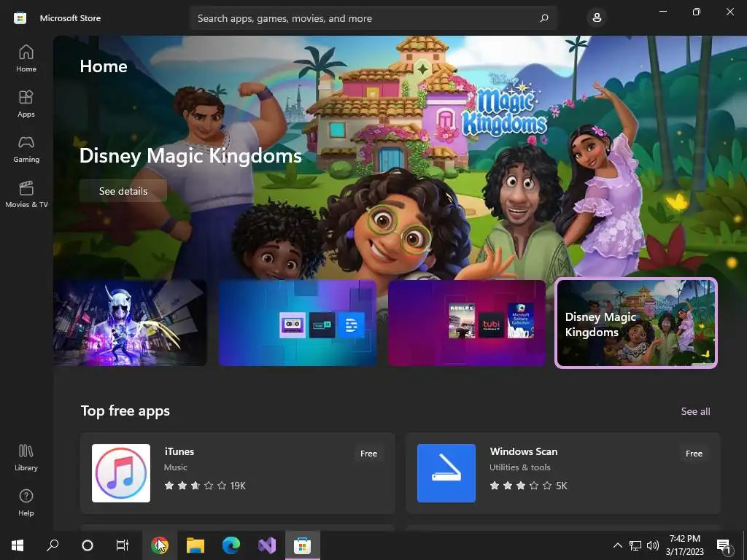Click the Free button for iTunes

368,454
